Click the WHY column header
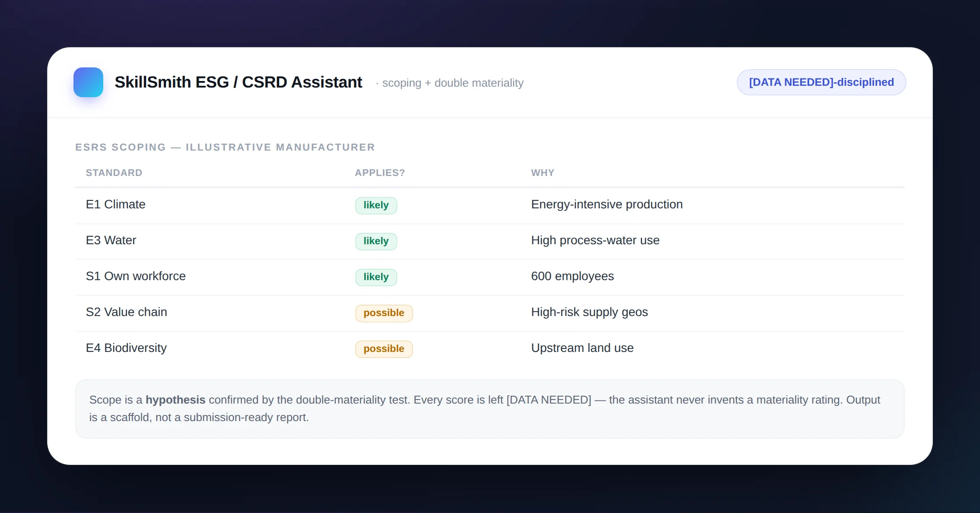 point(542,173)
